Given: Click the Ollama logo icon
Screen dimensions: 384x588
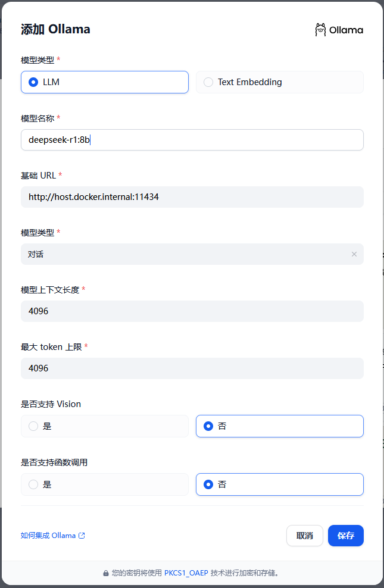Looking at the screenshot, I should tap(320, 30).
